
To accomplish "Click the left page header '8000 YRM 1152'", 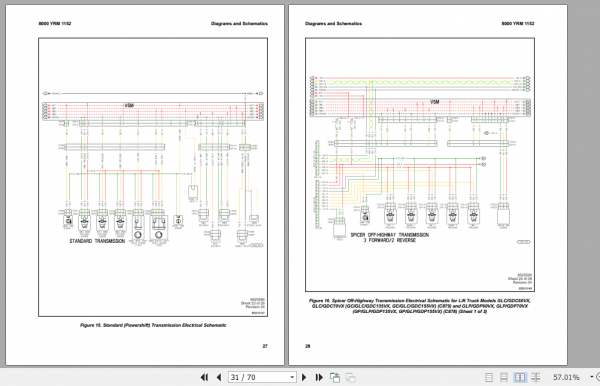I will click(55, 24).
